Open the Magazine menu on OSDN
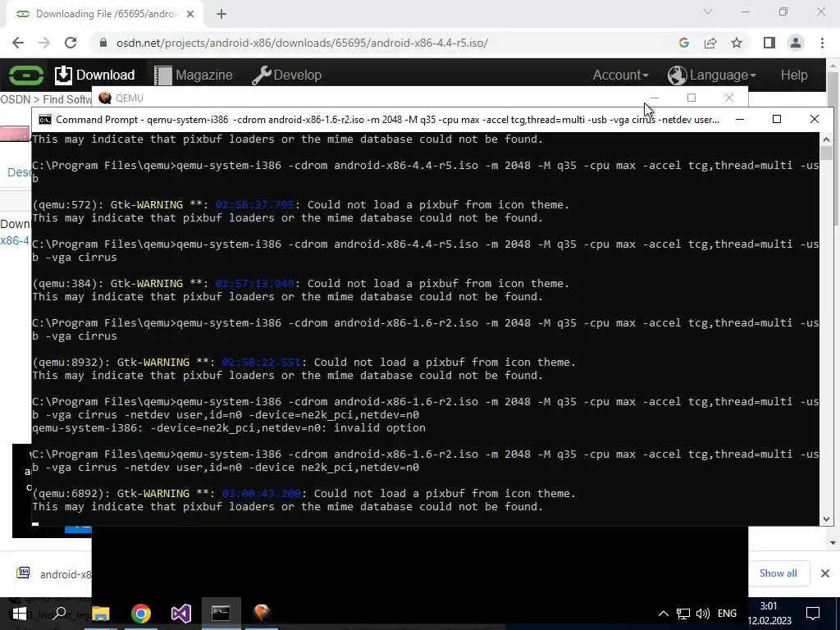Viewport: 840px width, 630px height. [194, 75]
